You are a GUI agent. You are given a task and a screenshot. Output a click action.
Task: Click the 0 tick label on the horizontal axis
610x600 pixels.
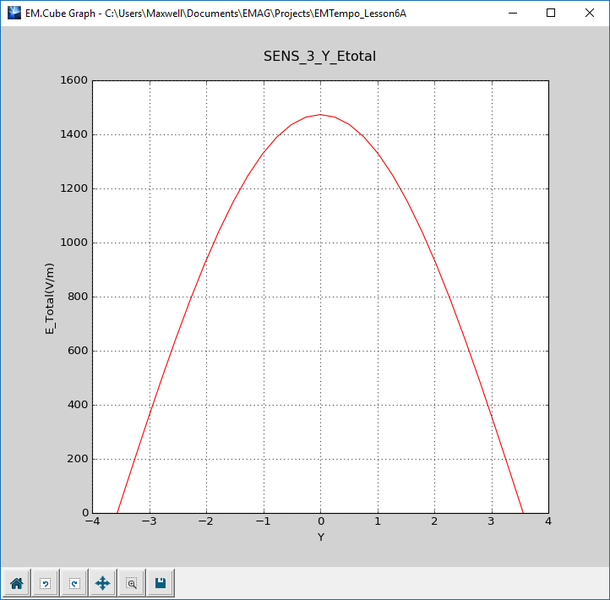[320, 522]
